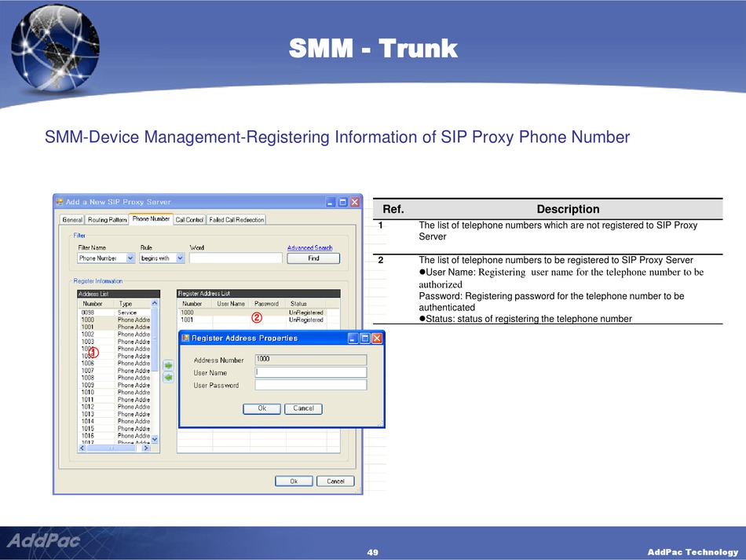This screenshot has width=746, height=560.
Task: Open the Call Control tab
Action: [189, 220]
